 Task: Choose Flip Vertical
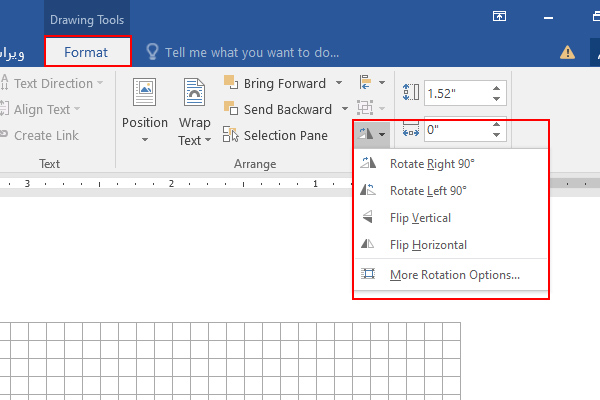click(420, 218)
